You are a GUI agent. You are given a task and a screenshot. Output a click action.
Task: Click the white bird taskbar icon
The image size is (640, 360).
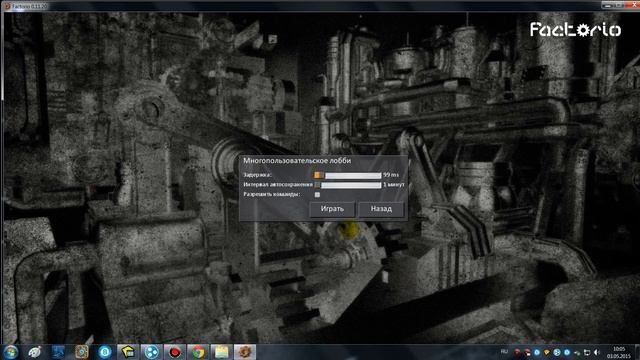35,352
